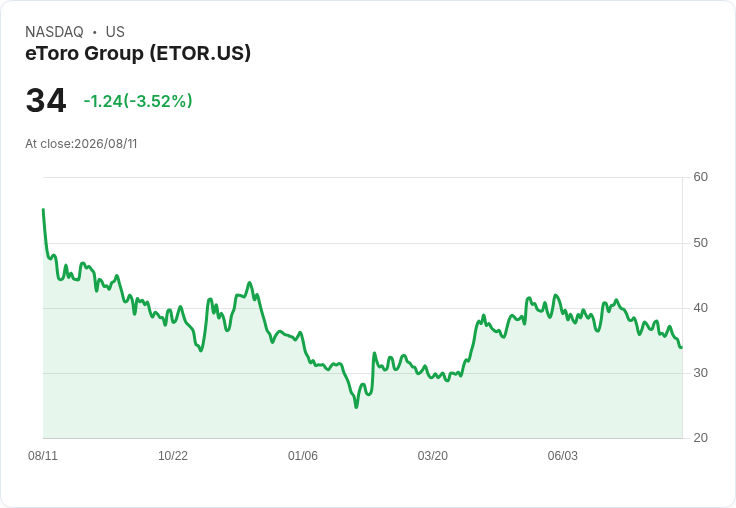This screenshot has width=736, height=508.
Task: Click the final data point at line end
Action: click(x=681, y=347)
